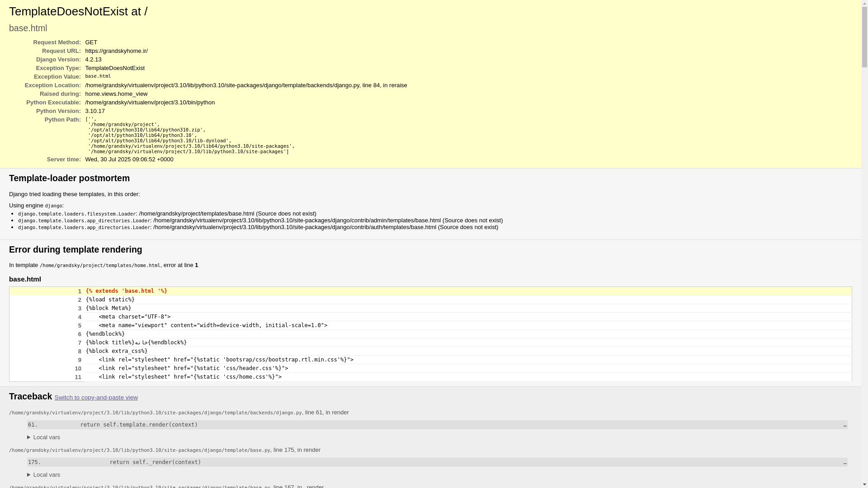Select code line 'return self.template.render(context)'
The height and width of the screenshot is (488, 868).
(437, 425)
